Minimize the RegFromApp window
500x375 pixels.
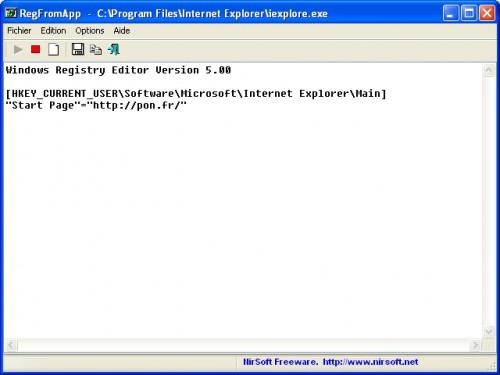(x=451, y=13)
